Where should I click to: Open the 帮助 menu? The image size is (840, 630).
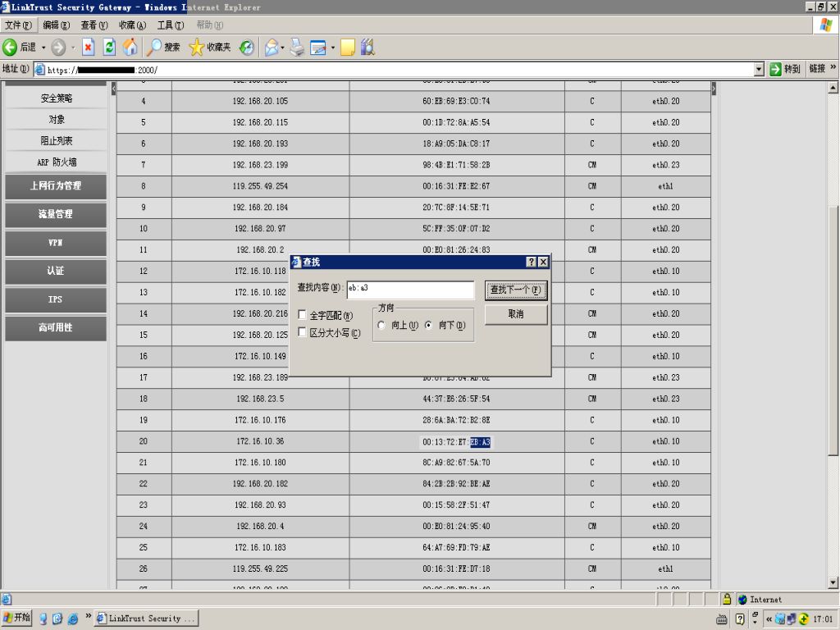[x=209, y=25]
